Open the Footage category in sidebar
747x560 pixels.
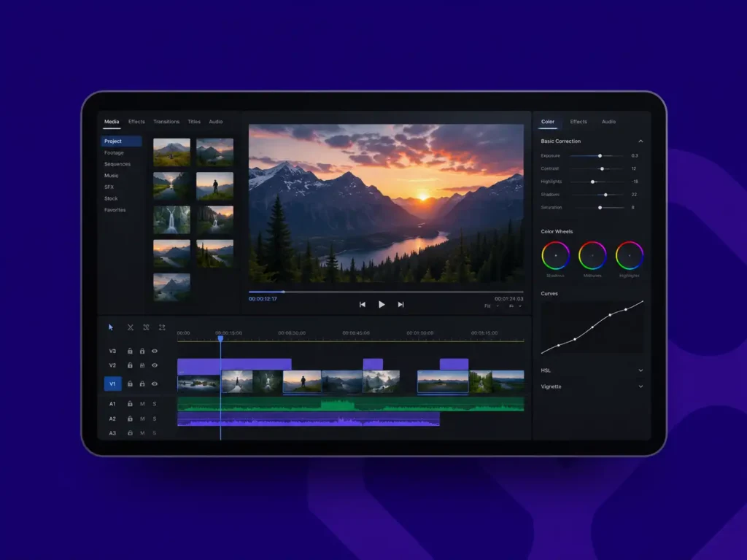click(114, 152)
